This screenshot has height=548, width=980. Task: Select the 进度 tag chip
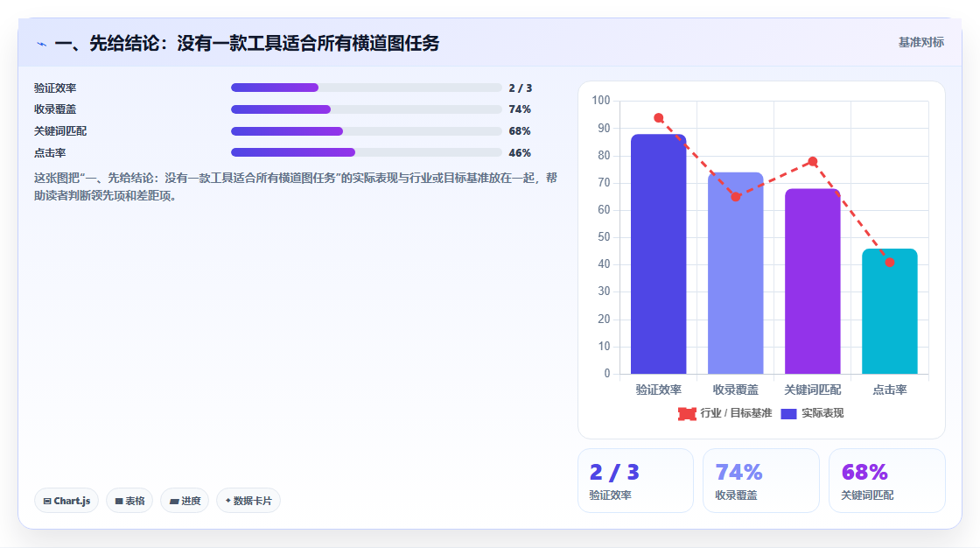185,501
